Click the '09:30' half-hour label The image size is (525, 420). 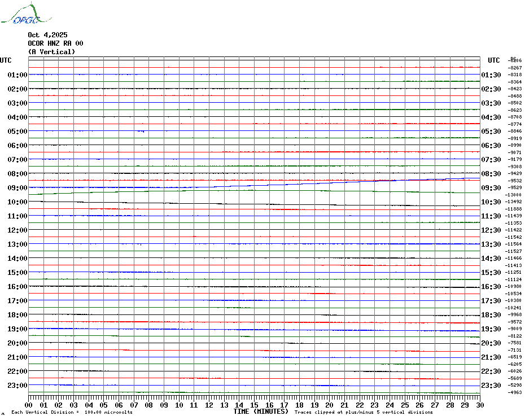[491, 187]
